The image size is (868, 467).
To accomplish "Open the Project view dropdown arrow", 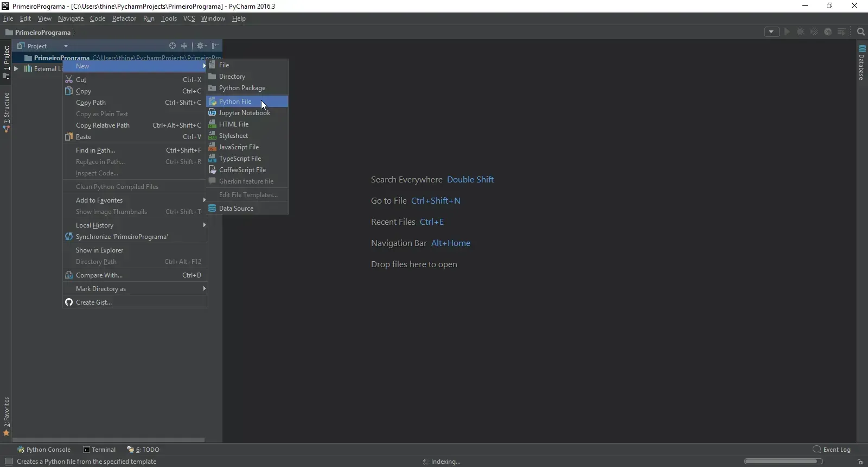I will pyautogui.click(x=66, y=46).
